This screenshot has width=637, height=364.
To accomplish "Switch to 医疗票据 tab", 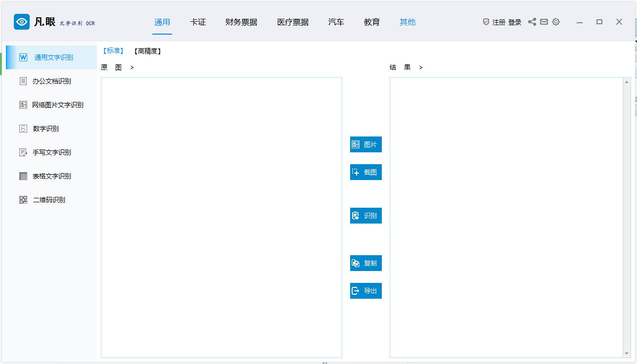I will click(293, 22).
